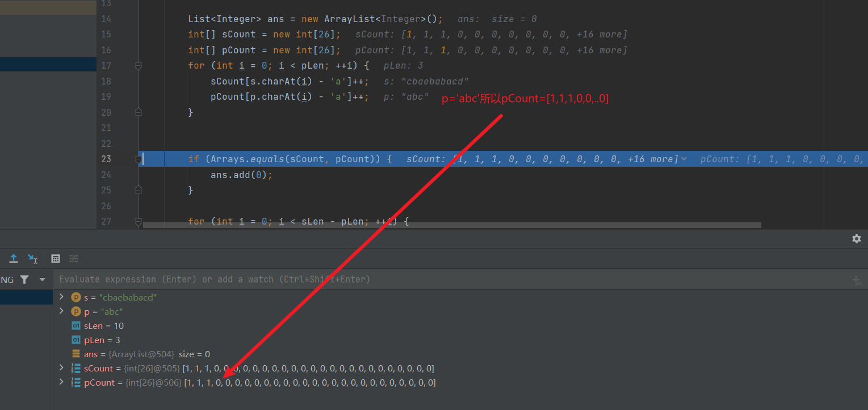868x410 pixels.
Task: Collapse the for loop fold at line 27
Action: coord(139,222)
